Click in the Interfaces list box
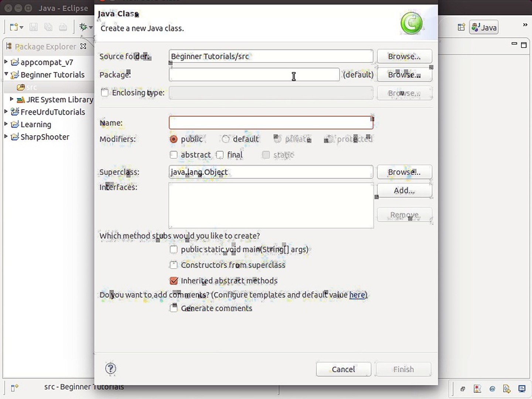This screenshot has width=532, height=399. click(271, 205)
